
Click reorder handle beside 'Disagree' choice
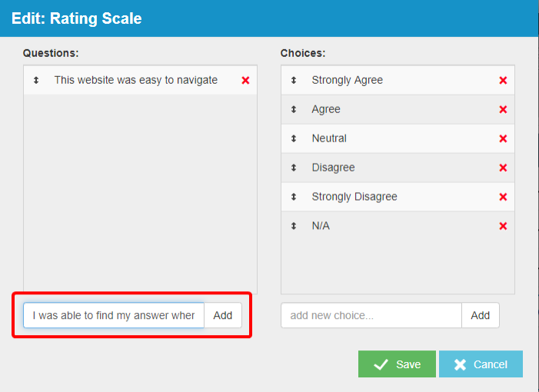[294, 168]
